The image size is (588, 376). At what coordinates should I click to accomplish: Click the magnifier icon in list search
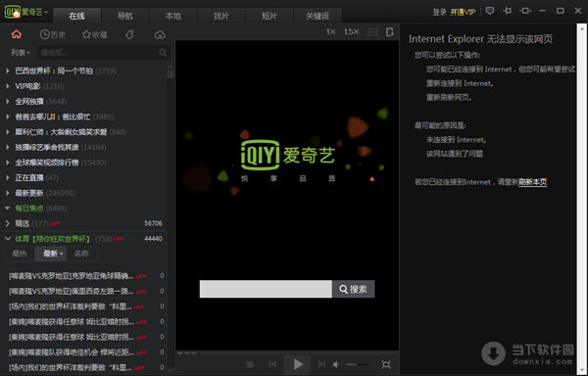[x=163, y=53]
